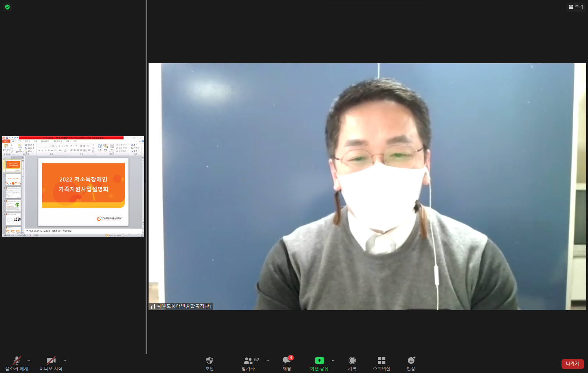Click the speaker's main video tile

click(x=367, y=186)
